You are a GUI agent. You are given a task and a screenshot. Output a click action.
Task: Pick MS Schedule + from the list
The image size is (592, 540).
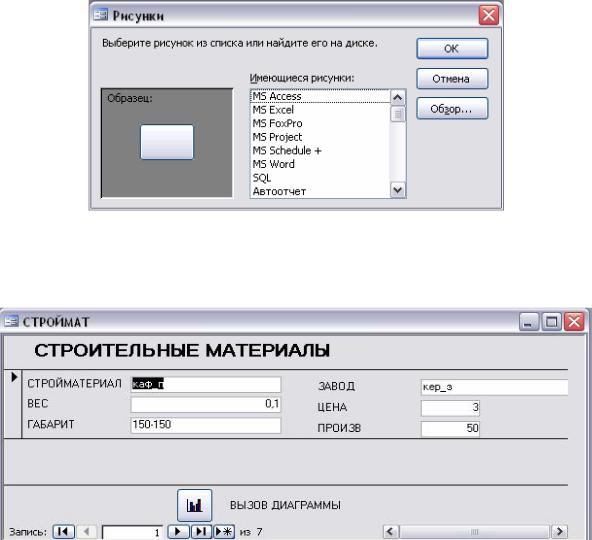pos(320,151)
